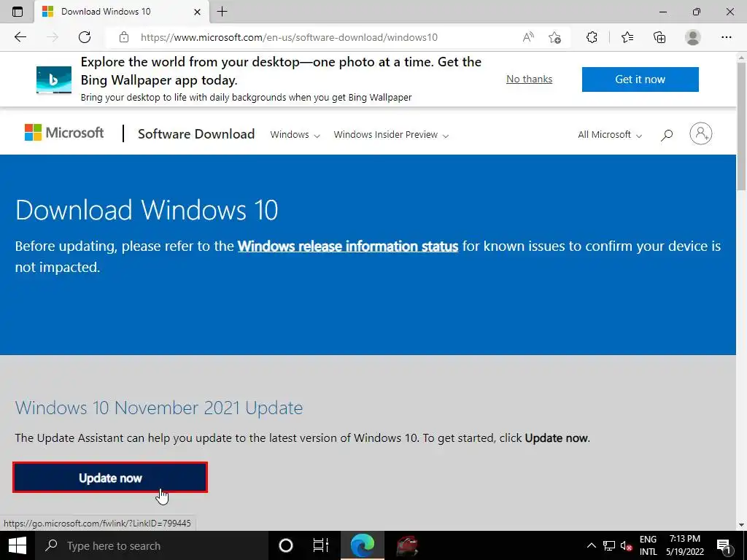This screenshot has height=560, width=747.
Task: Click the Update now button
Action: coord(110,478)
